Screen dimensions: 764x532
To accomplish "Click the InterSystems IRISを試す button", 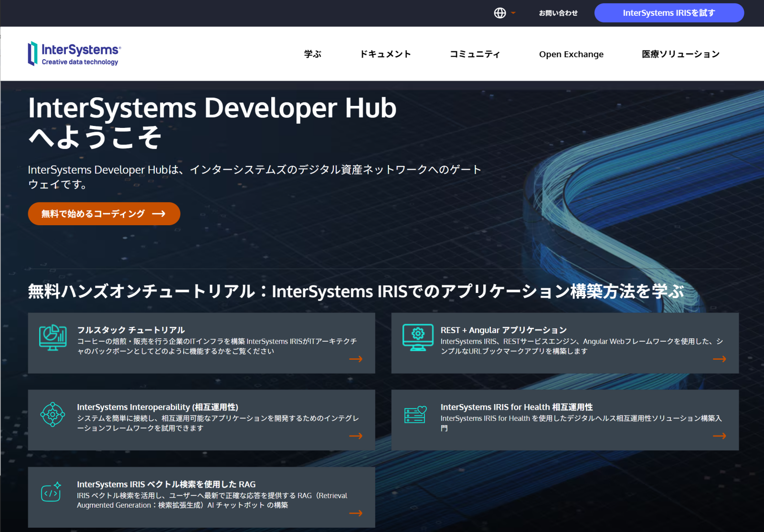I will click(x=668, y=13).
